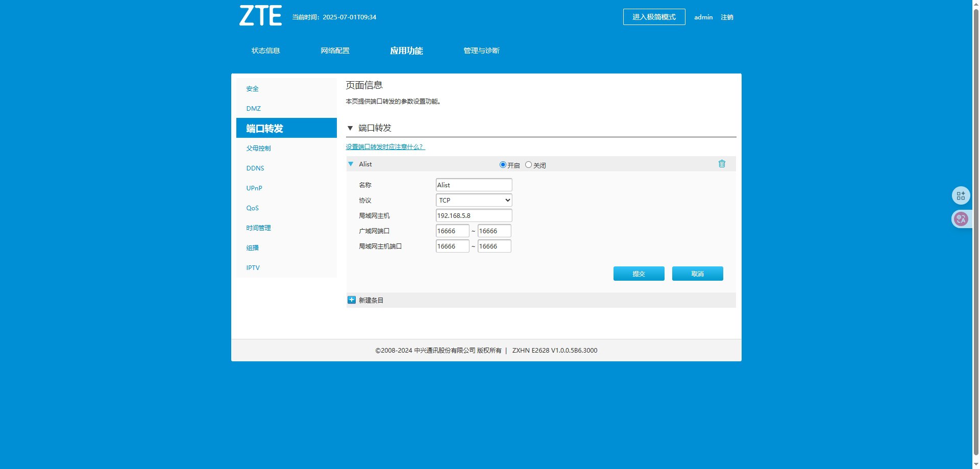
Task: Click the 提交 button
Action: click(639, 274)
